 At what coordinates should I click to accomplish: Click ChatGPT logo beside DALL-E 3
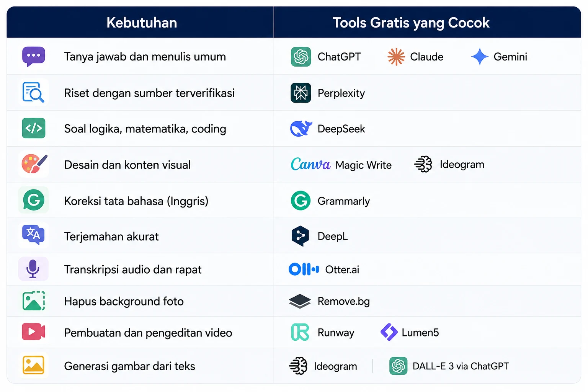(399, 366)
